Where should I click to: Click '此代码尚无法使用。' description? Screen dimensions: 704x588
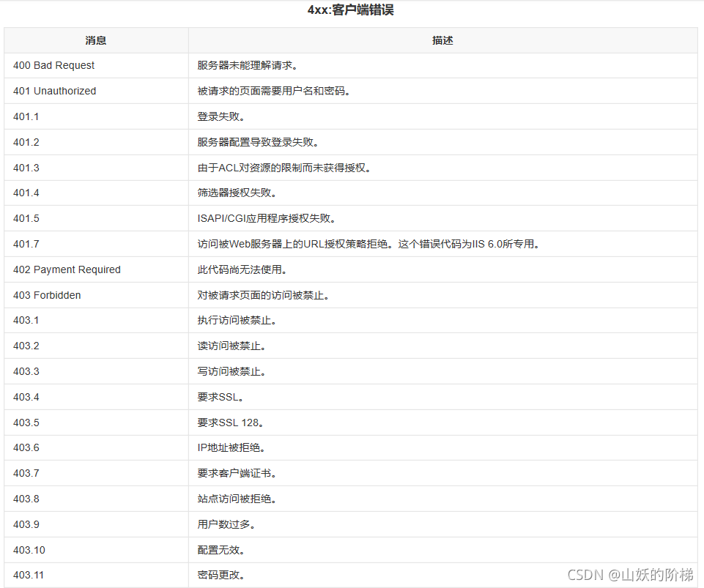click(242, 269)
